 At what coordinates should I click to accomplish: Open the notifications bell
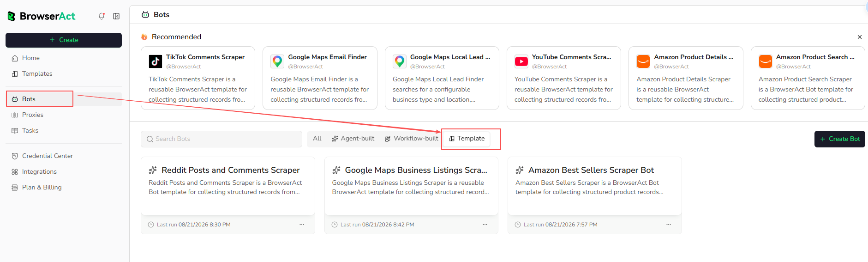[102, 16]
